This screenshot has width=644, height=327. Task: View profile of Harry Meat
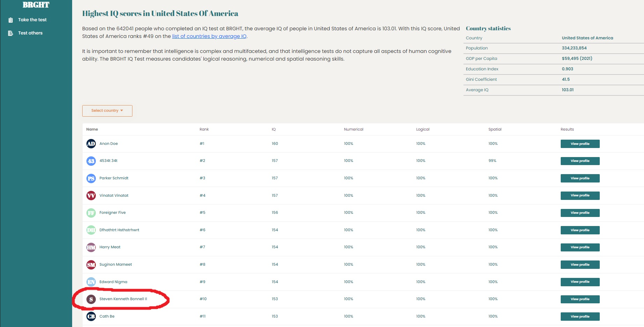coord(580,247)
